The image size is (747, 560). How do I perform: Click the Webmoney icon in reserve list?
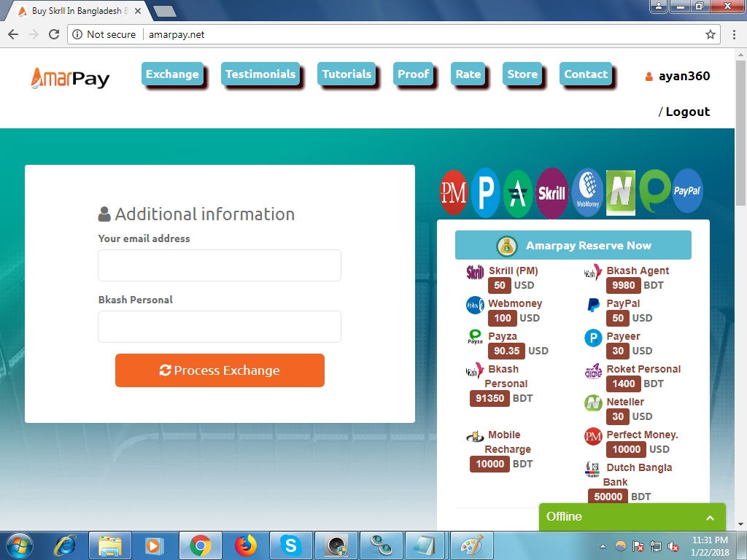pos(475,306)
